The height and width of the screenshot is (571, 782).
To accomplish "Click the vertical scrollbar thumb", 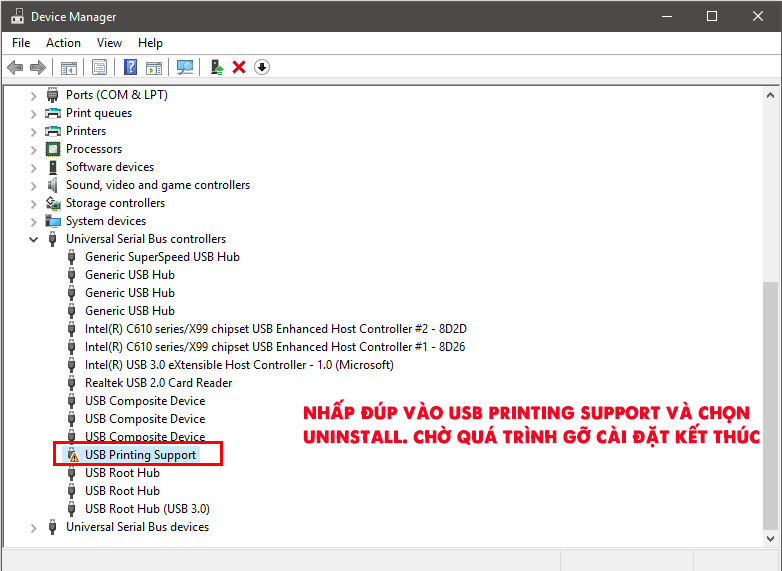I will [770, 404].
